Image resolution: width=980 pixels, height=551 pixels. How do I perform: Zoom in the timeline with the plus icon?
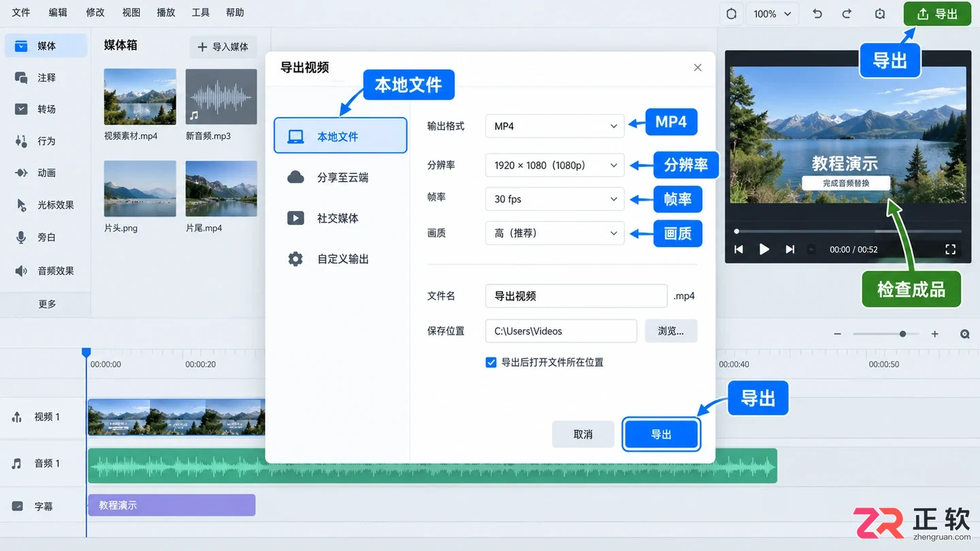click(x=935, y=334)
